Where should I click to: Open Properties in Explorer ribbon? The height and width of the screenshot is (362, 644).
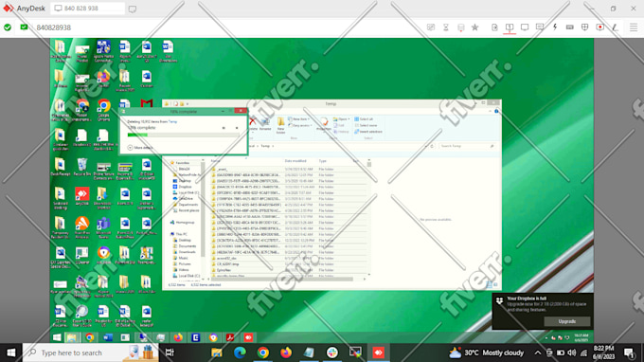pyautogui.click(x=324, y=124)
